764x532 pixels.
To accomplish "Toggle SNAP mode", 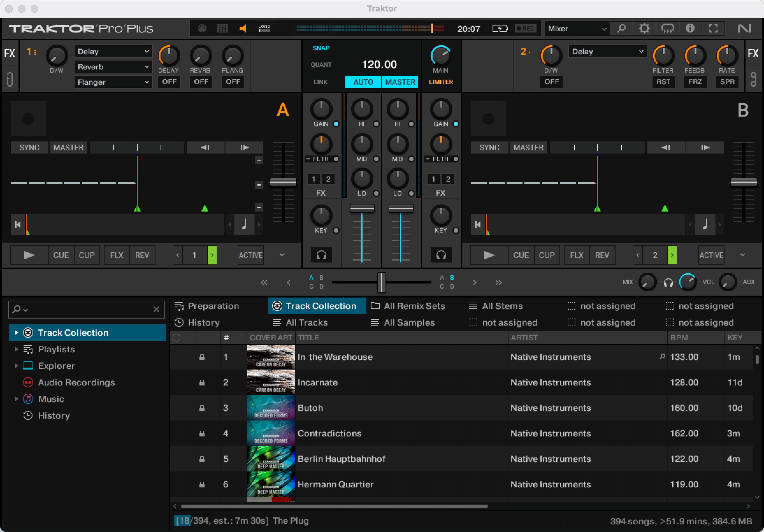I will pos(321,48).
